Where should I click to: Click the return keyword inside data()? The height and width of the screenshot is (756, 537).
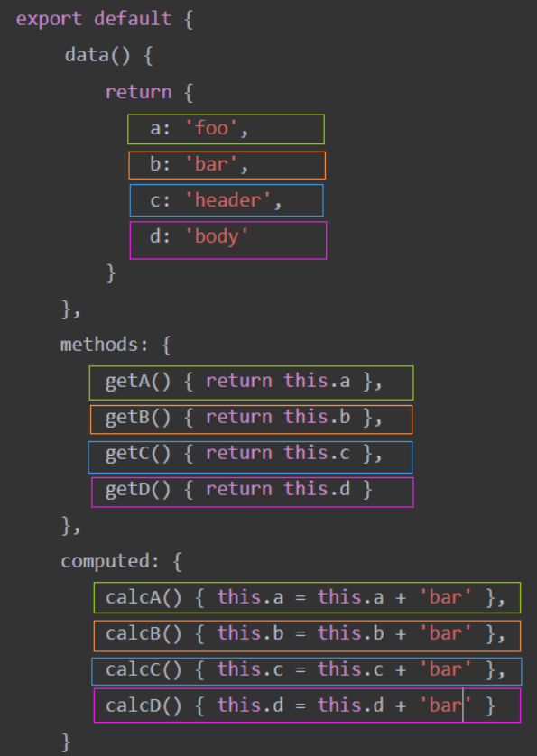138,92
